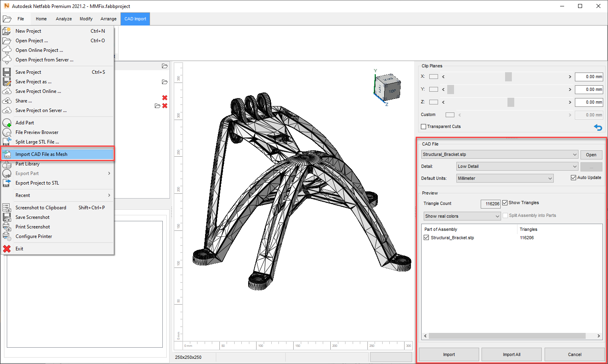Switch to the Modify tab

pyautogui.click(x=86, y=19)
